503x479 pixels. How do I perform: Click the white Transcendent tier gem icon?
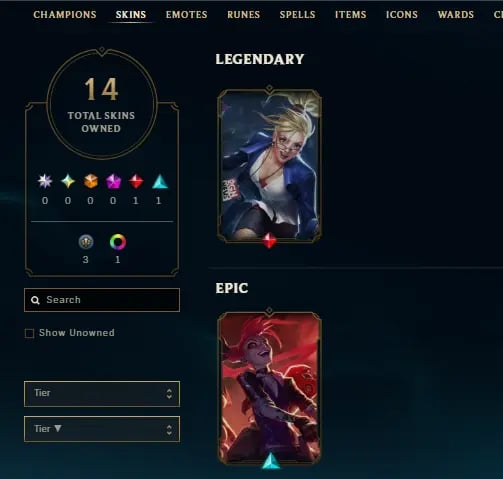tap(45, 182)
